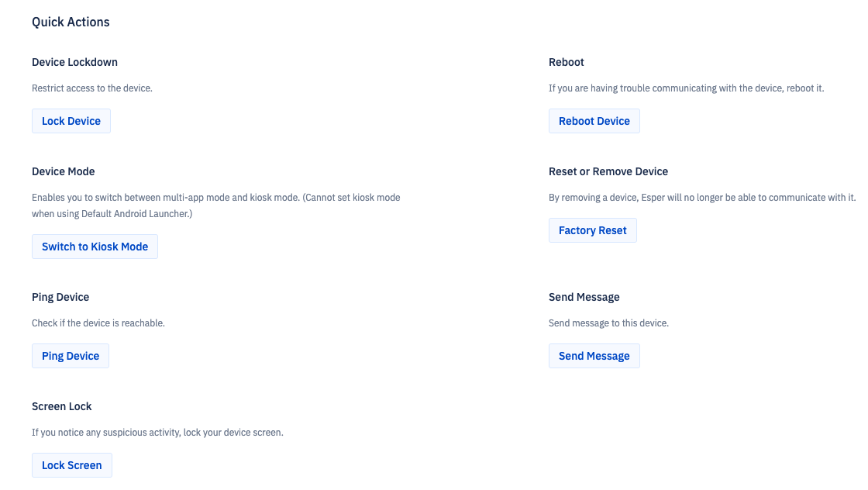This screenshot has height=490, width=868.
Task: Click the Quick Actions page heading
Action: click(x=71, y=22)
